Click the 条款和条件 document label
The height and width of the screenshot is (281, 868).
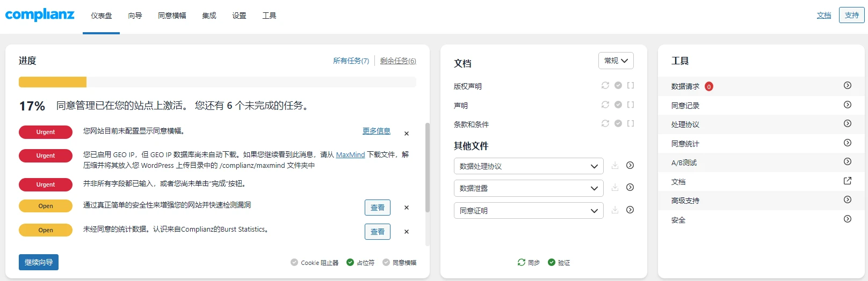click(x=472, y=124)
